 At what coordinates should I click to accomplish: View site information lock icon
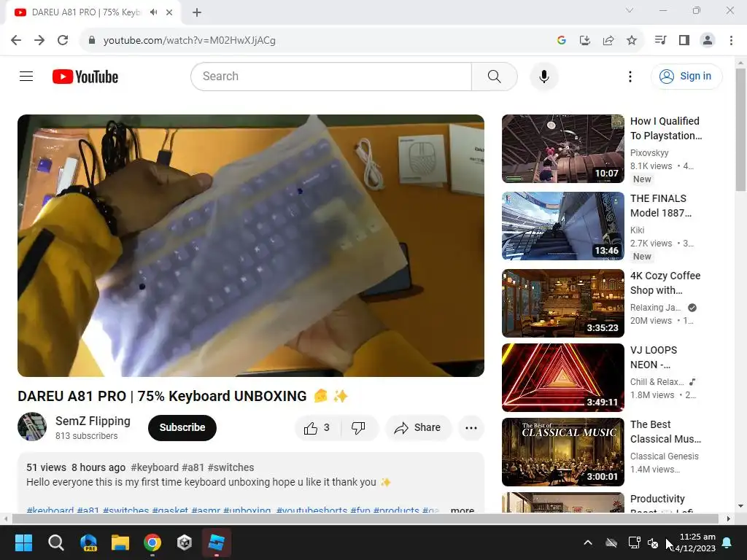(x=92, y=40)
